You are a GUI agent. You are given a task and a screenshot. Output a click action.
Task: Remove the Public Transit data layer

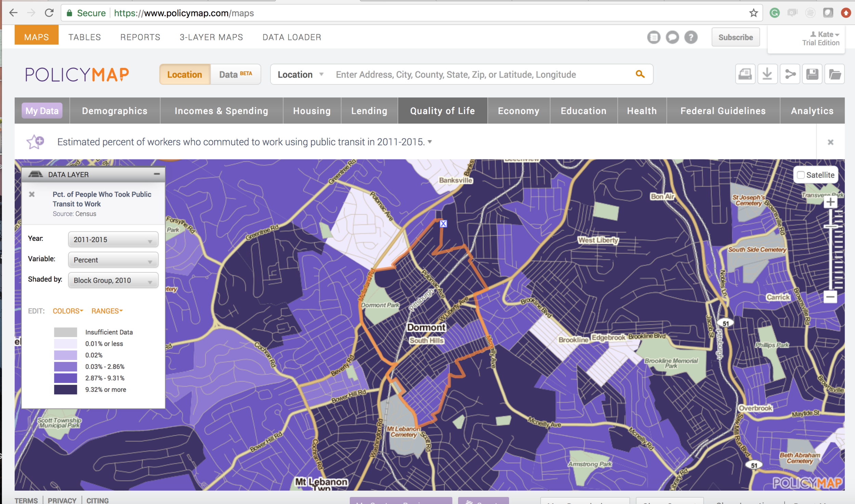(32, 194)
